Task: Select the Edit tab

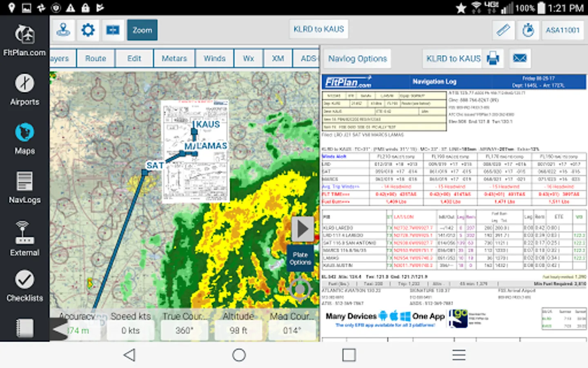Action: click(x=134, y=58)
